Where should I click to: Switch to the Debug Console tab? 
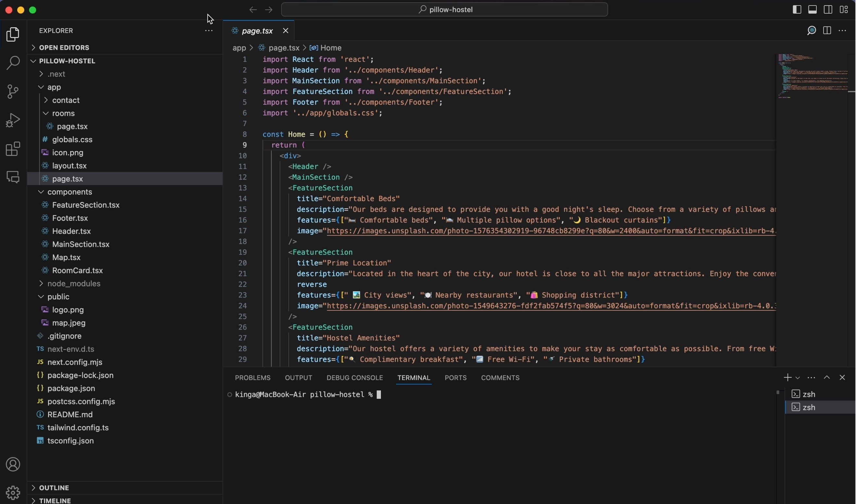pyautogui.click(x=355, y=378)
